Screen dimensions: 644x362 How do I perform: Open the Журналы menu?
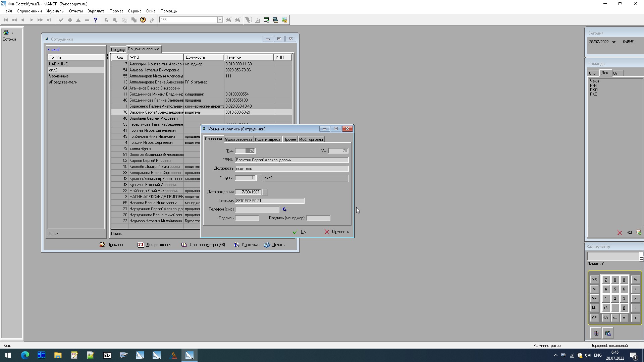pos(55,11)
